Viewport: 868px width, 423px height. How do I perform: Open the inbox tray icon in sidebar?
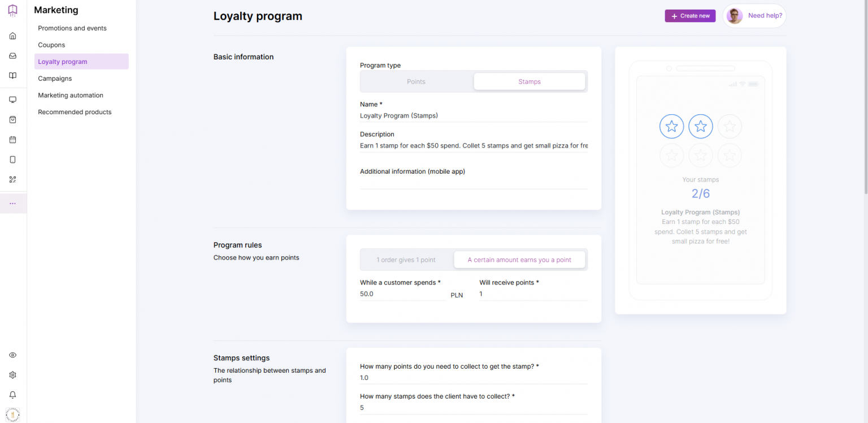point(12,56)
